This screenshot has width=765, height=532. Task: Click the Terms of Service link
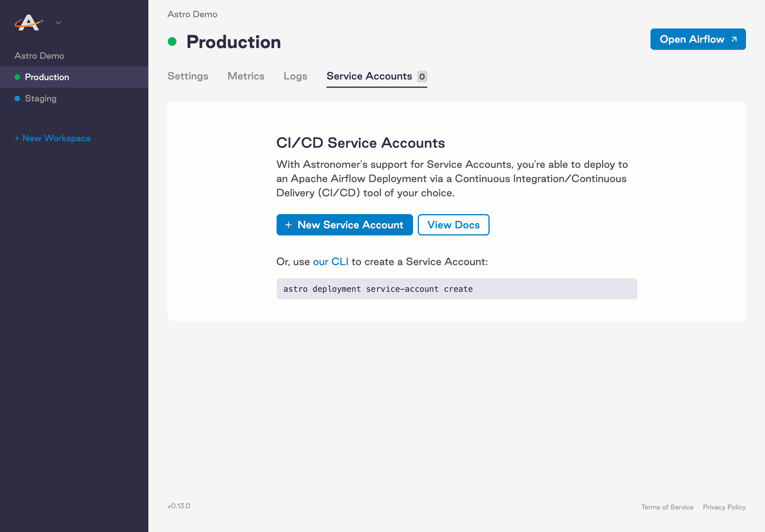667,507
